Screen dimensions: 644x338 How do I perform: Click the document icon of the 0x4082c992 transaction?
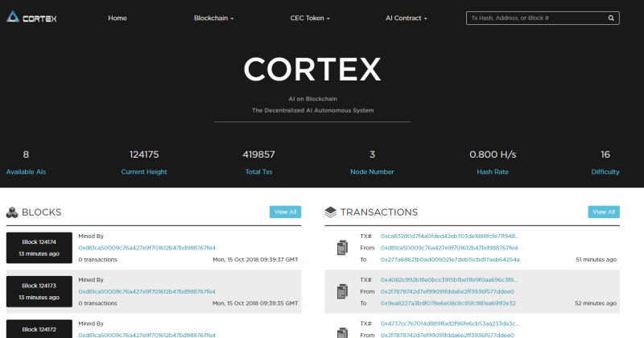coord(342,291)
